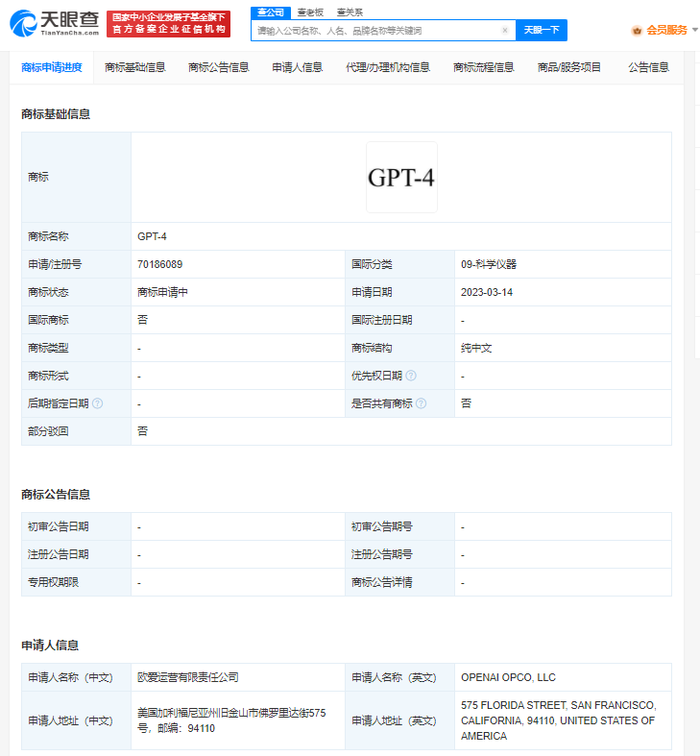Select the Chinese applicant address with 94110
Viewport: 700px width, 756px height.
click(231, 720)
